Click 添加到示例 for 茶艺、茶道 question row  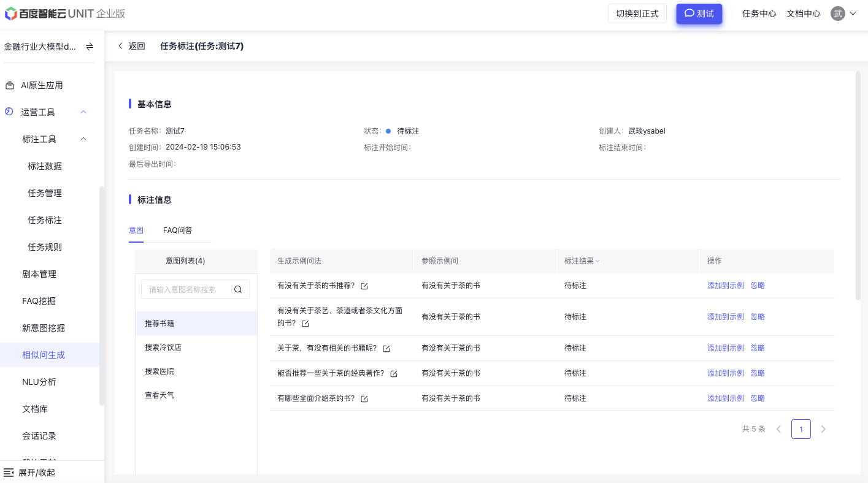pyautogui.click(x=726, y=317)
